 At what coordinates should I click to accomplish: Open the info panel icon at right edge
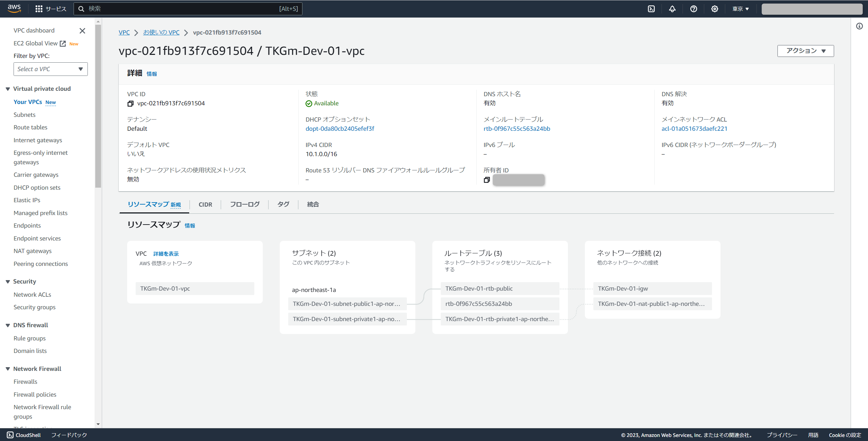[x=859, y=26]
